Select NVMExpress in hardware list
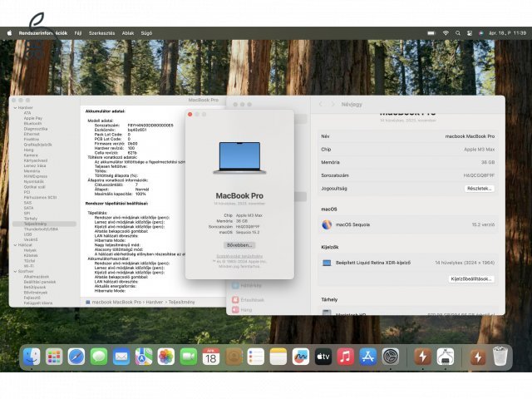This screenshot has height=399, width=532. (35, 176)
